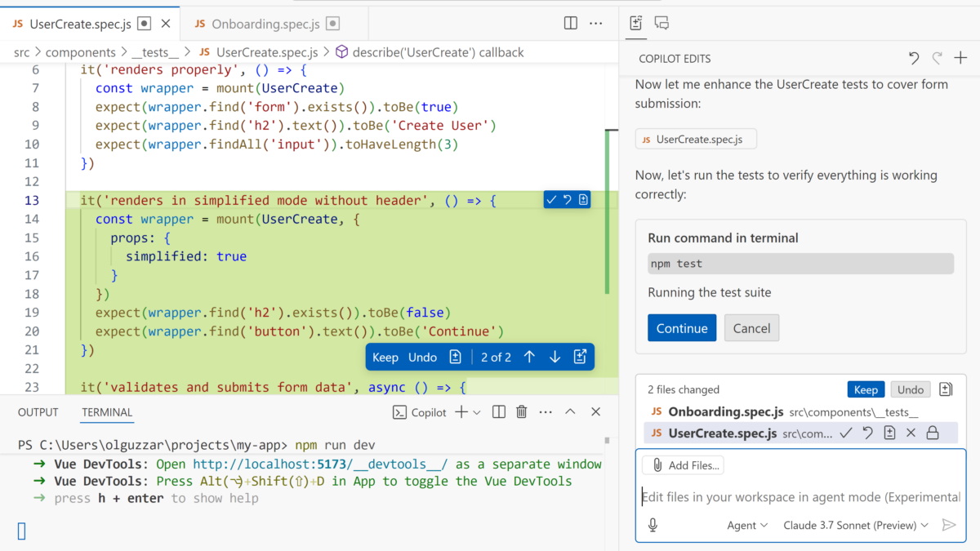This screenshot has width=980, height=551.
Task: Open the Copilot Edits panel icon
Action: click(636, 23)
